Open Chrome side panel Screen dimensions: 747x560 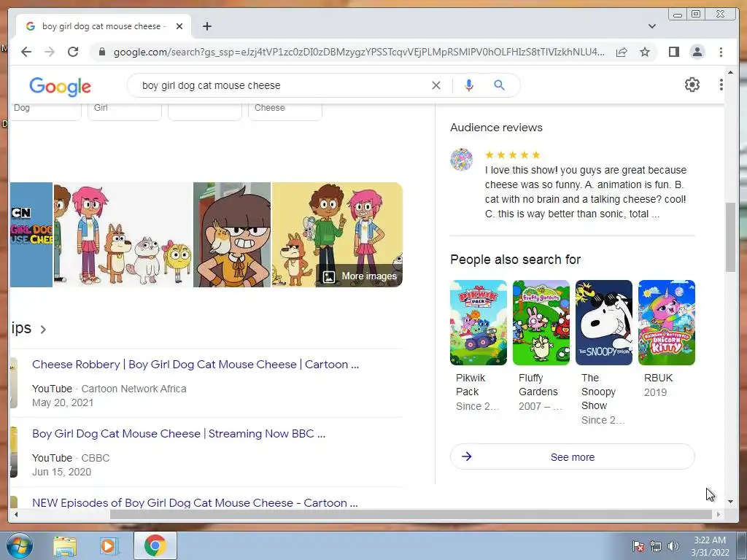click(673, 52)
